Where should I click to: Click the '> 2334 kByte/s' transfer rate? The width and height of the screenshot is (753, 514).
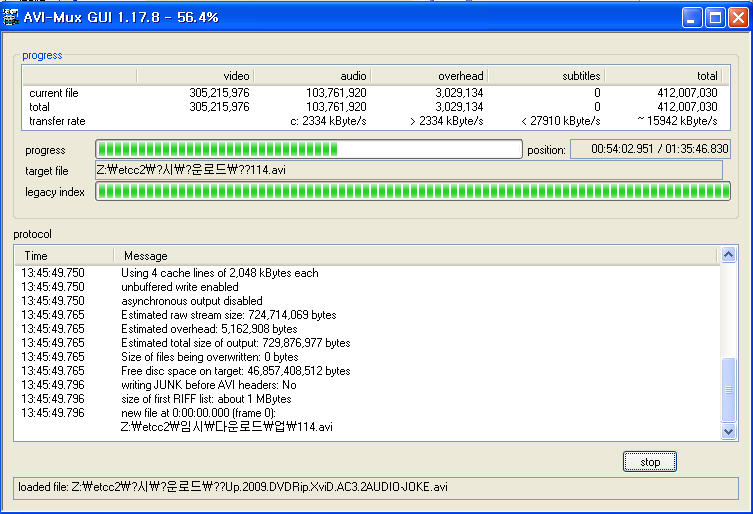(x=447, y=121)
